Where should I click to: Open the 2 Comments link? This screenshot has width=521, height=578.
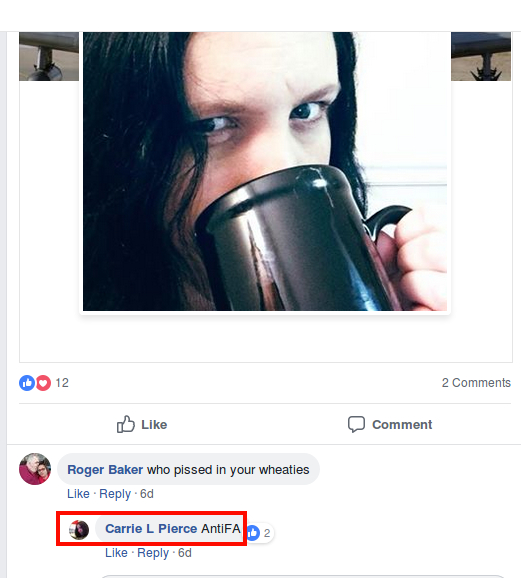pyautogui.click(x=476, y=383)
